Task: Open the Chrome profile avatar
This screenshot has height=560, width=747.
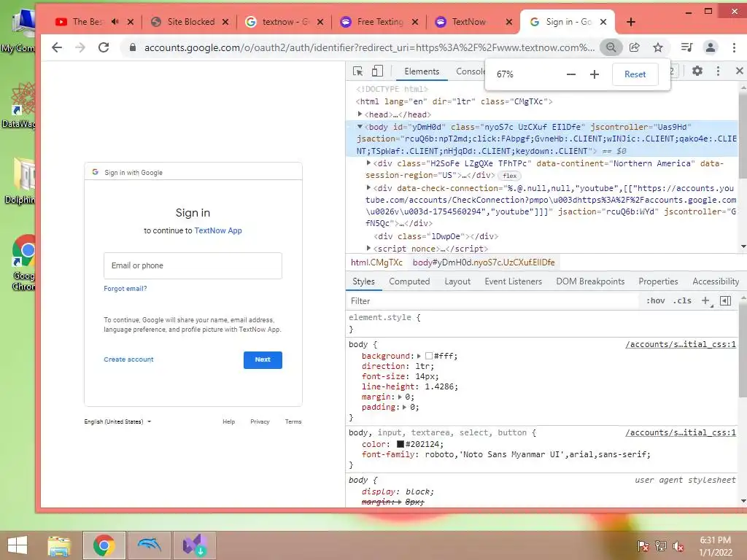Action: (x=711, y=47)
